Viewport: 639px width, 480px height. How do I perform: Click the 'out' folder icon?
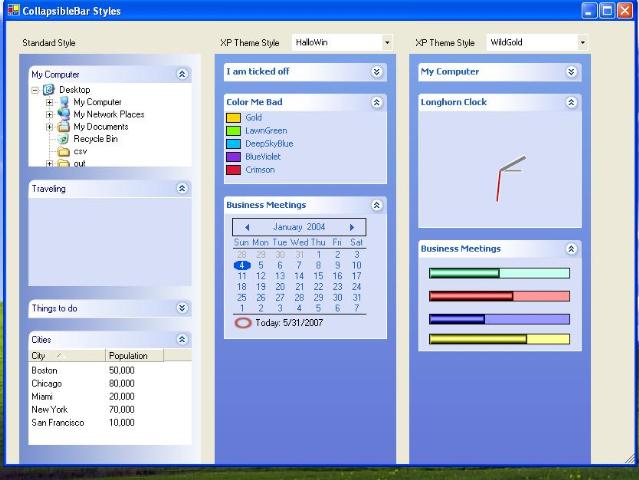64,163
